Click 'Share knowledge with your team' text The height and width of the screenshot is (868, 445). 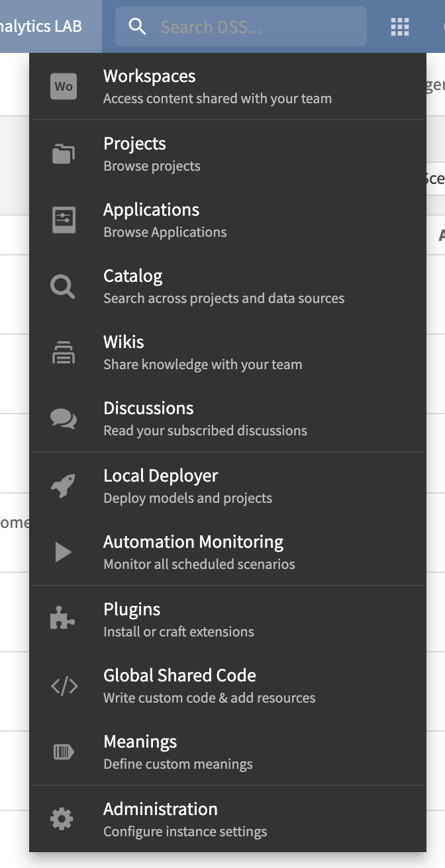(203, 365)
